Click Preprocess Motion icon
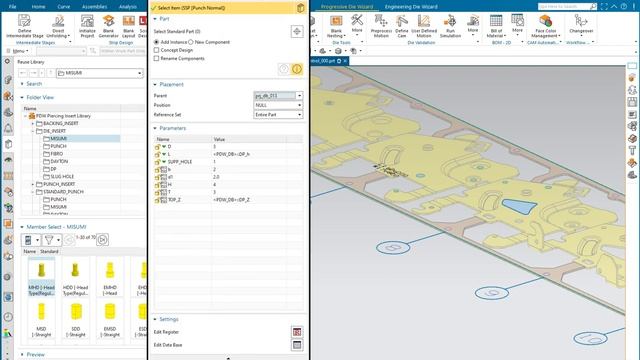 381,21
